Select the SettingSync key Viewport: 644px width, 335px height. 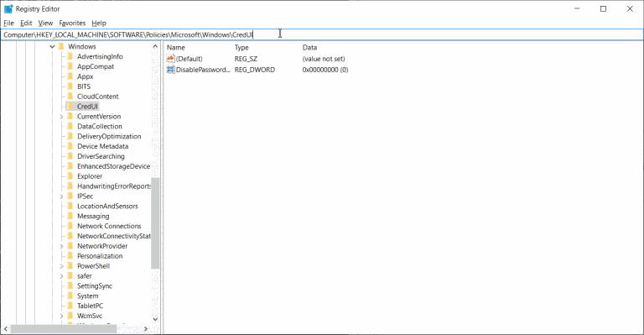coord(95,285)
